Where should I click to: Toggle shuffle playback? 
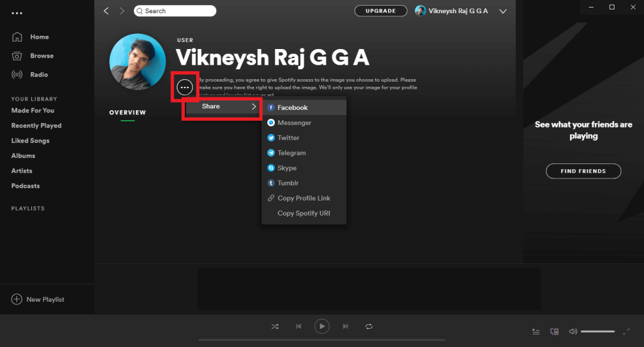[x=275, y=326]
